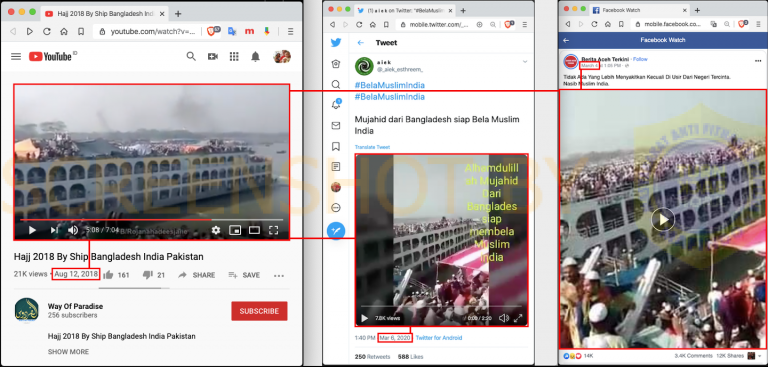Open Berita Aceh Terkini profile picture

[571, 62]
